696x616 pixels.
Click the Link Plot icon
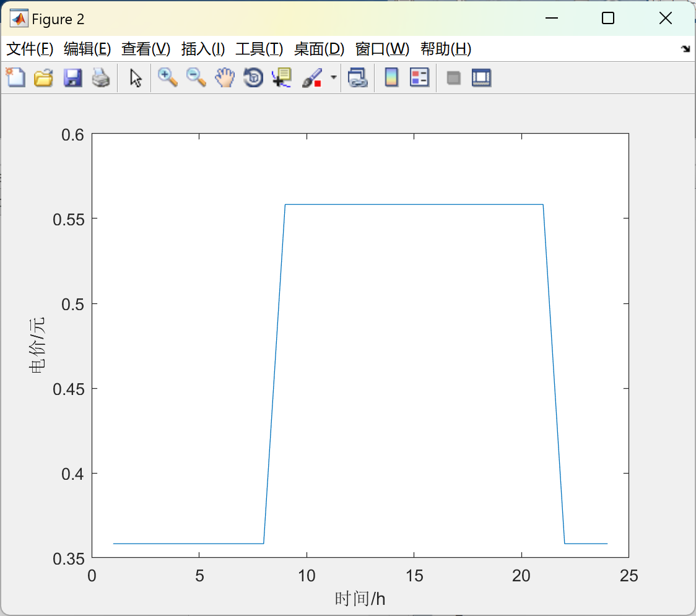click(357, 77)
